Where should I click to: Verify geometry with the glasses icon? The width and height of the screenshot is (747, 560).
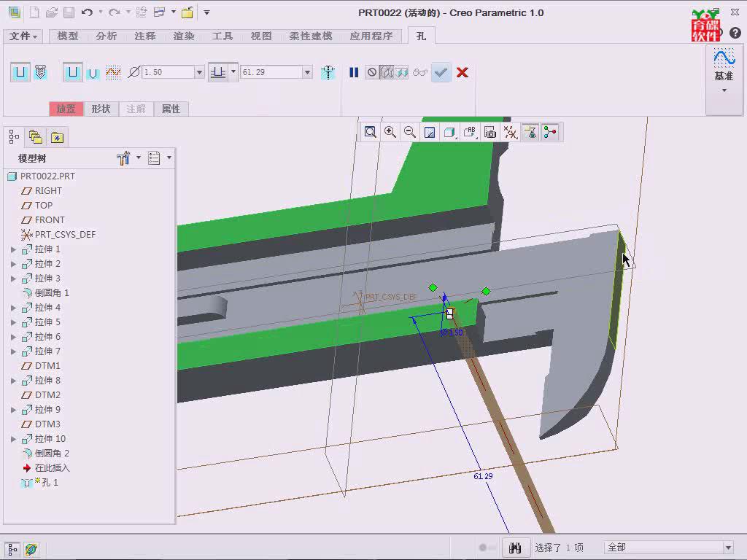pyautogui.click(x=419, y=72)
